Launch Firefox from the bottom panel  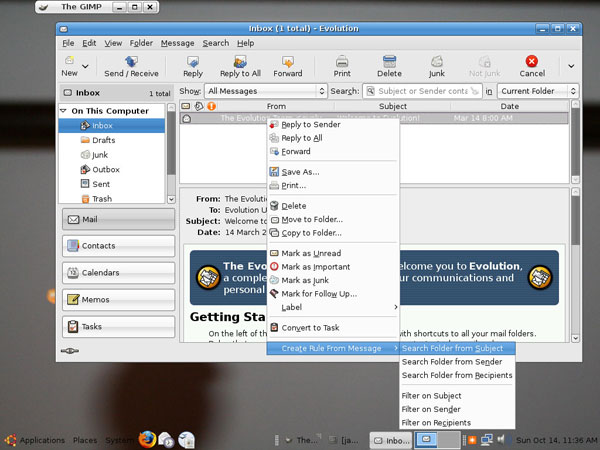148,439
